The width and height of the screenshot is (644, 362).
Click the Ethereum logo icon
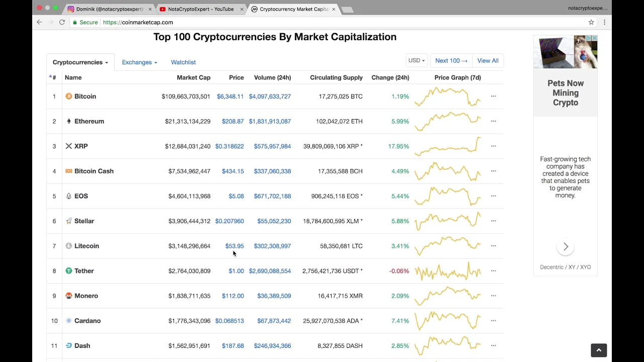69,121
